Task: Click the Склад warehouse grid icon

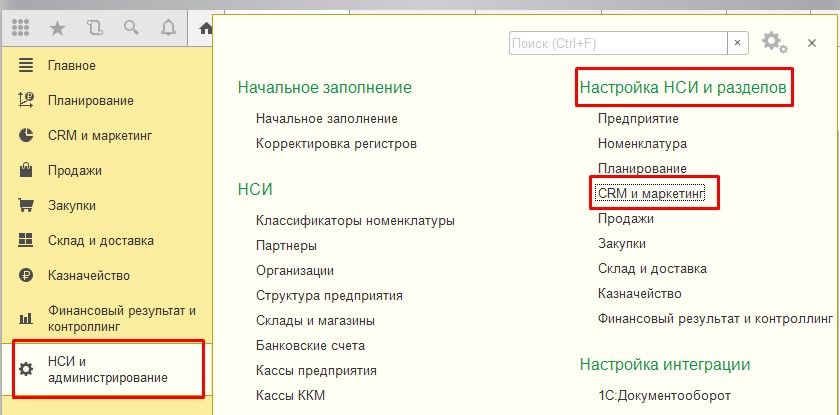Action: click(26, 240)
